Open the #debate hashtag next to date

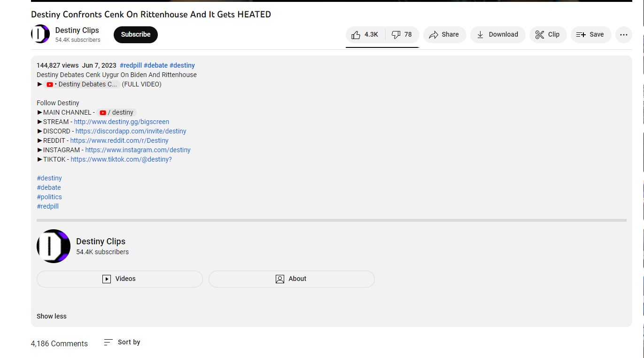tap(155, 65)
